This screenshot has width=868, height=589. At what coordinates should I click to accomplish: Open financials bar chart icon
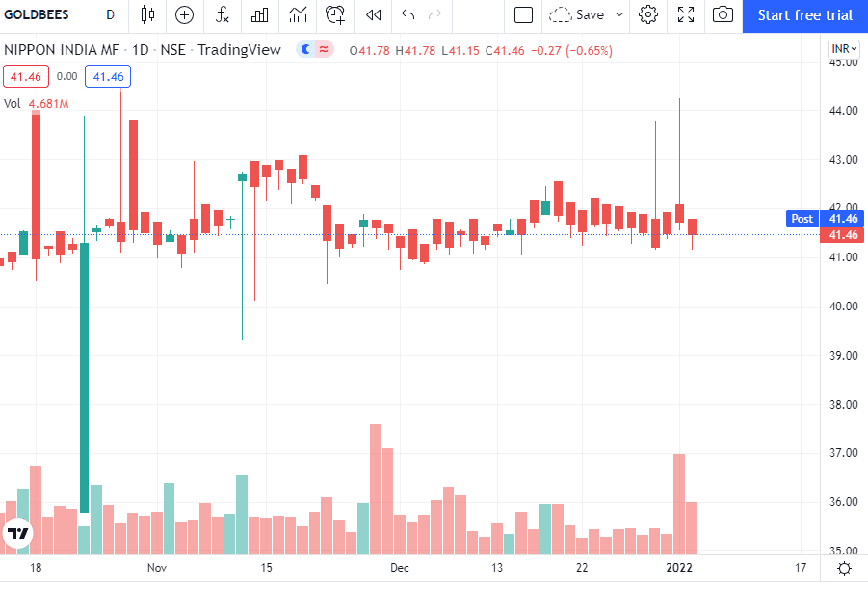point(259,14)
